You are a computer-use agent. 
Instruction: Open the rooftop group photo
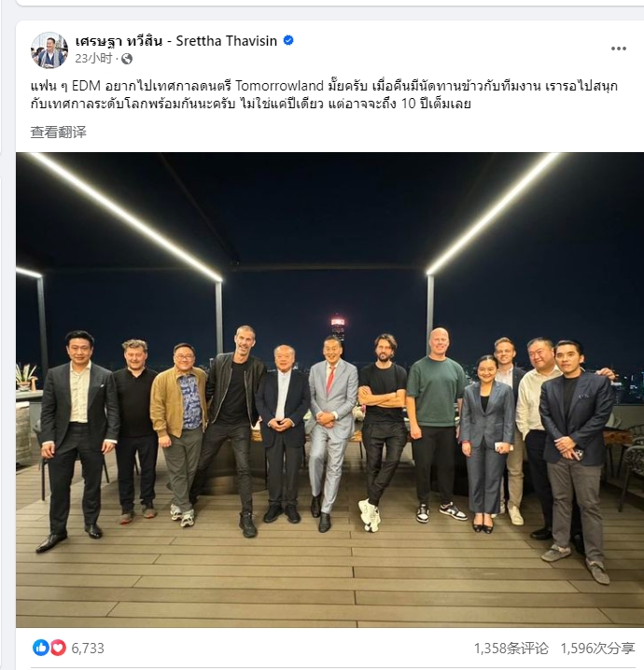coord(329,390)
